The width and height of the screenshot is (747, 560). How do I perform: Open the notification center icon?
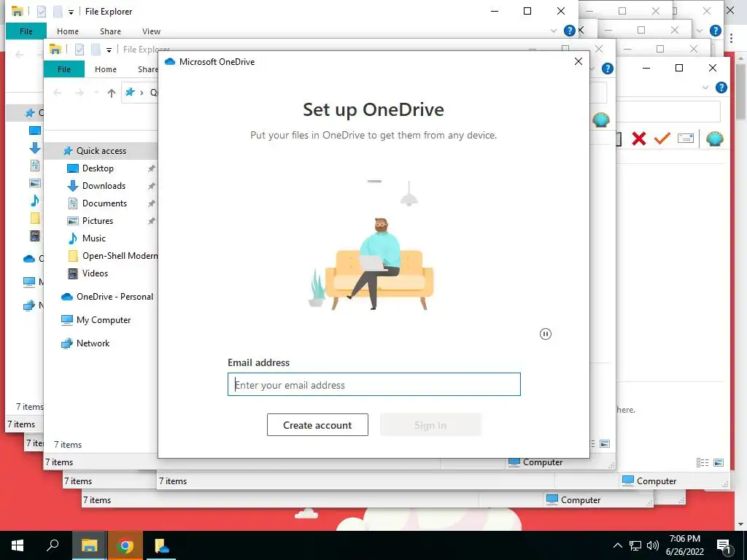click(x=724, y=545)
